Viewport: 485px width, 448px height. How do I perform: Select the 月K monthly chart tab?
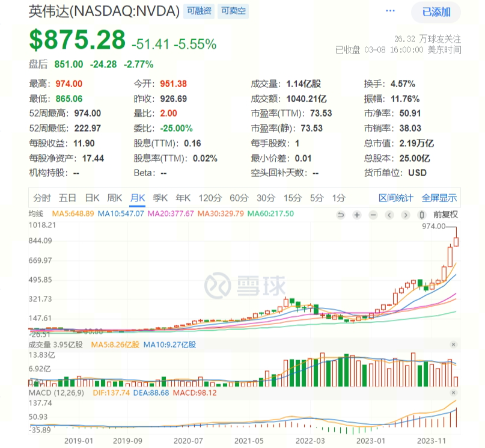[x=138, y=198]
